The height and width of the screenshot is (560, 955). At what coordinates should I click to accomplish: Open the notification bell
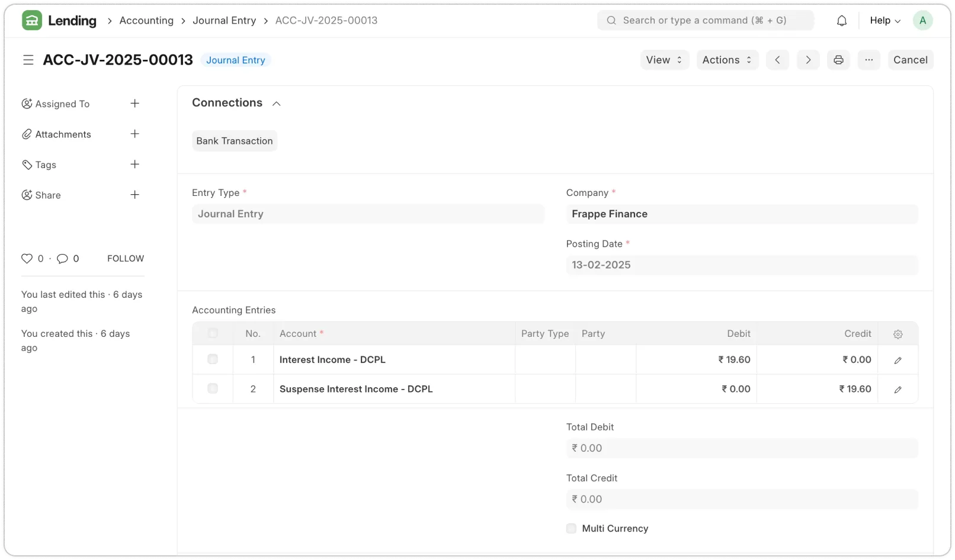pyautogui.click(x=841, y=20)
